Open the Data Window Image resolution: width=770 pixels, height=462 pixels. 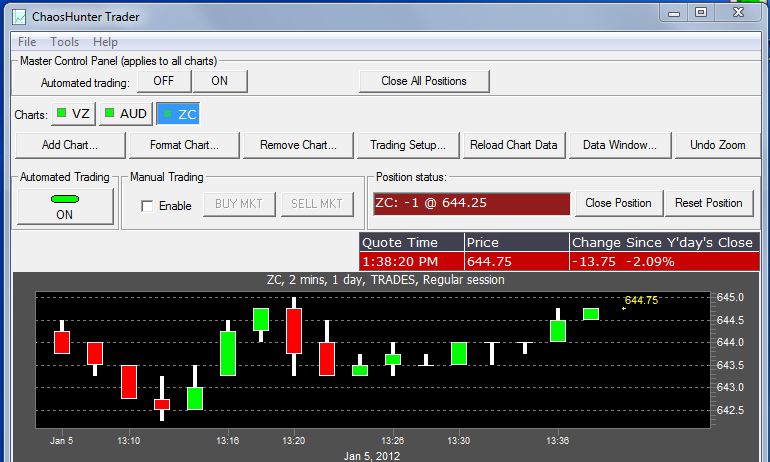click(620, 145)
